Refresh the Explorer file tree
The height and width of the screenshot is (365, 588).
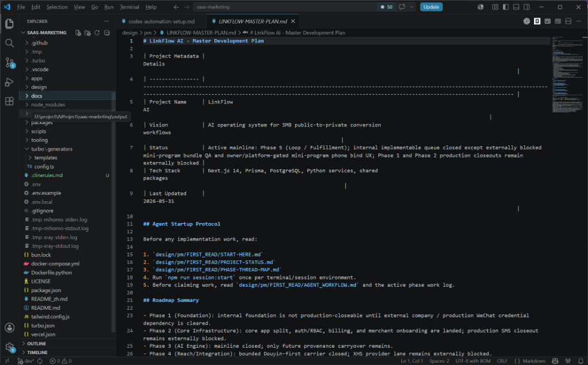tap(97, 33)
